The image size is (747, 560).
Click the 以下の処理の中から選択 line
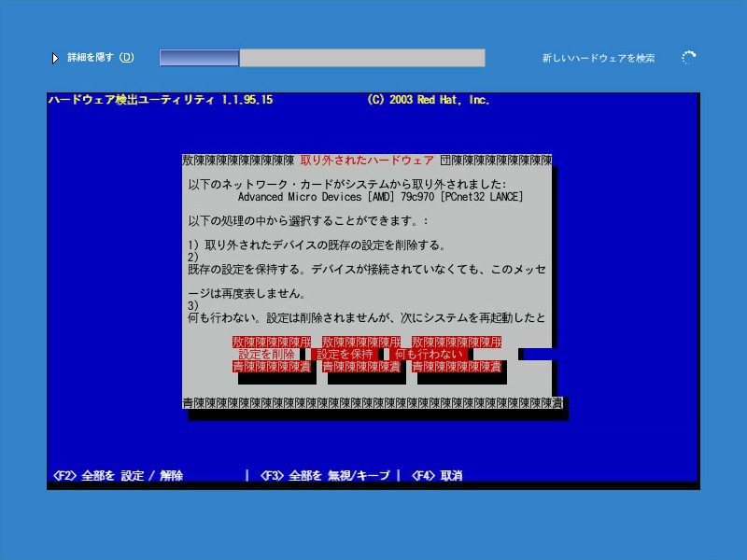(308, 221)
